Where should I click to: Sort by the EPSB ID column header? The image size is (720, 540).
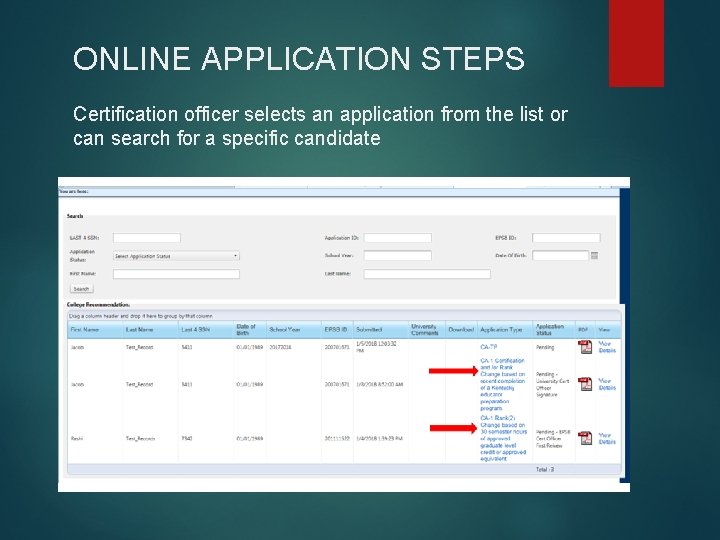click(x=338, y=330)
